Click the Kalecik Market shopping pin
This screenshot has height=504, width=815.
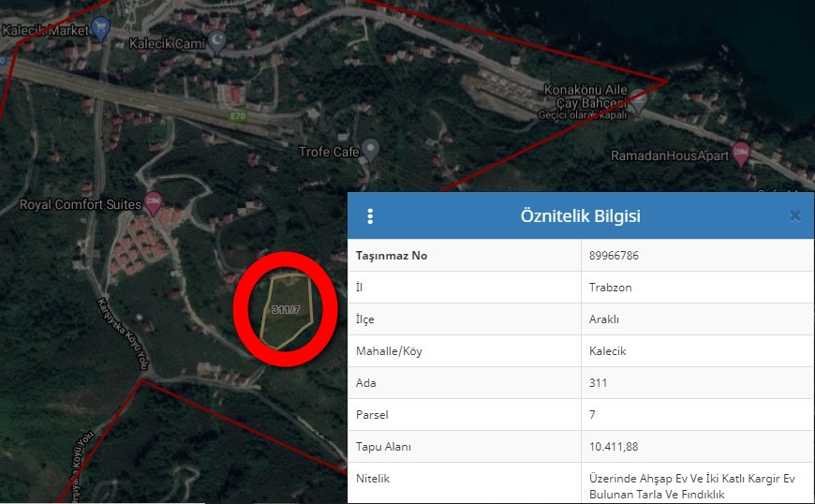click(x=100, y=29)
